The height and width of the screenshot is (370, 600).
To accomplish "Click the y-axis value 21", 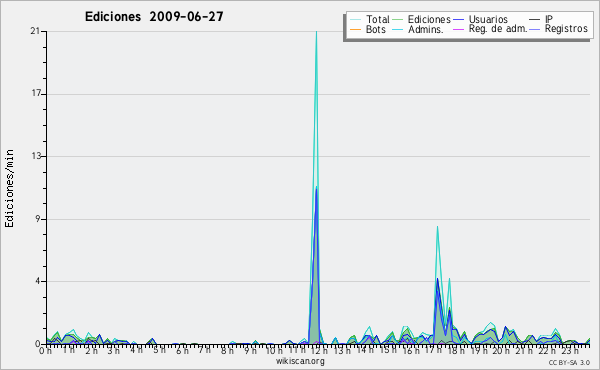I will (x=35, y=31).
